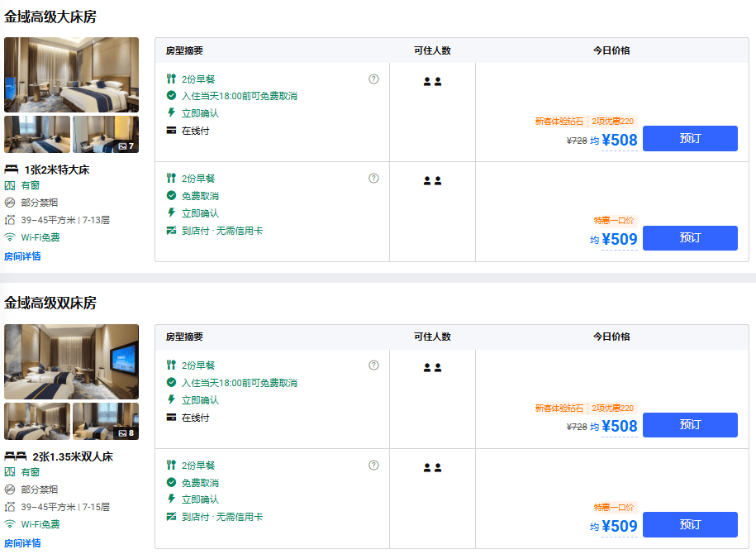View small left thumbnail of king room
This screenshot has height=559, width=756.
37,134
